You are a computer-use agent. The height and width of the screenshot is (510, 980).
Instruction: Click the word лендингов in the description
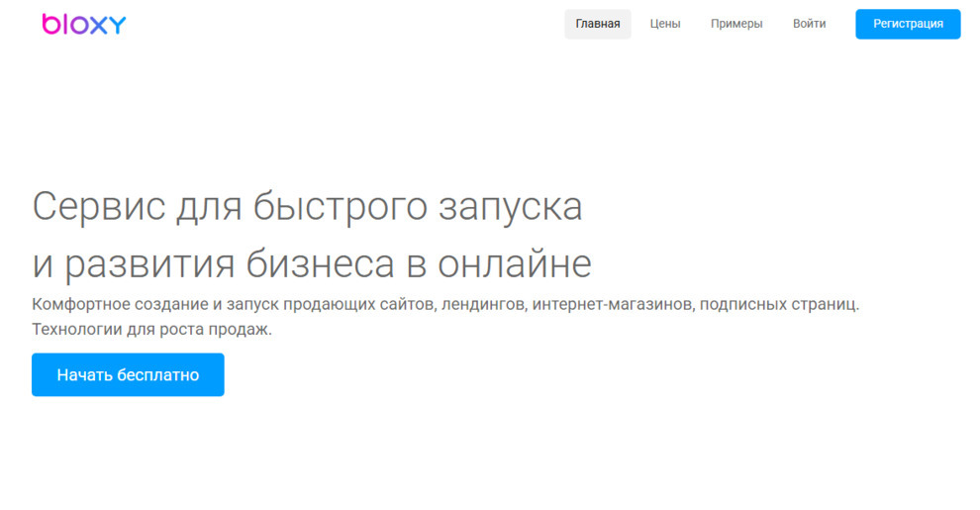coord(484,304)
